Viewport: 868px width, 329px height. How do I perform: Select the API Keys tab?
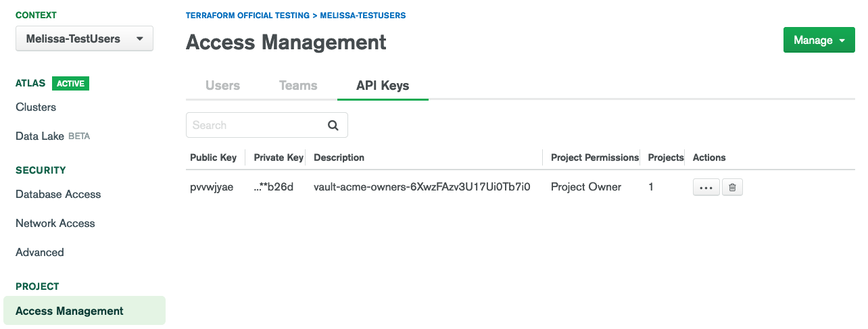383,86
